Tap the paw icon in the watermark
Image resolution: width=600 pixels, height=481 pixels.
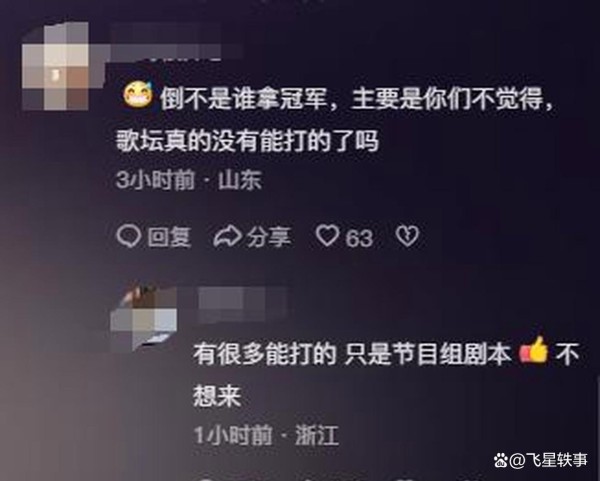point(500,460)
